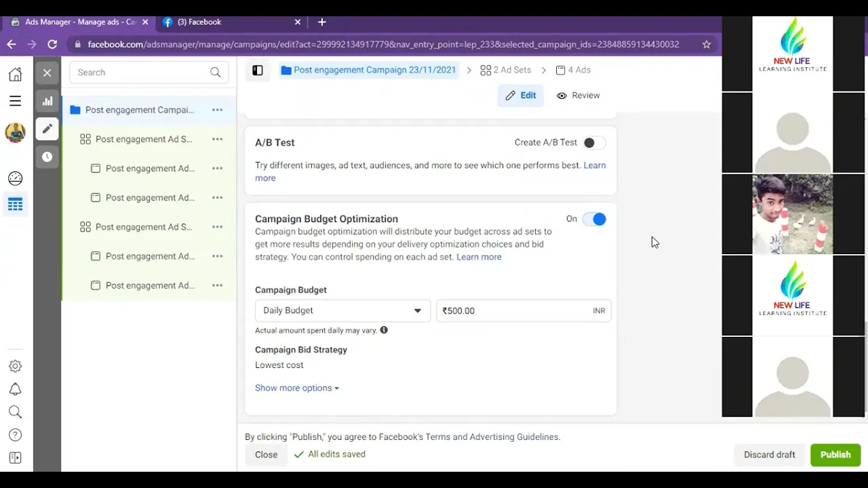This screenshot has height=488, width=868.
Task: Click the magnifier in the Search field
Action: click(216, 73)
